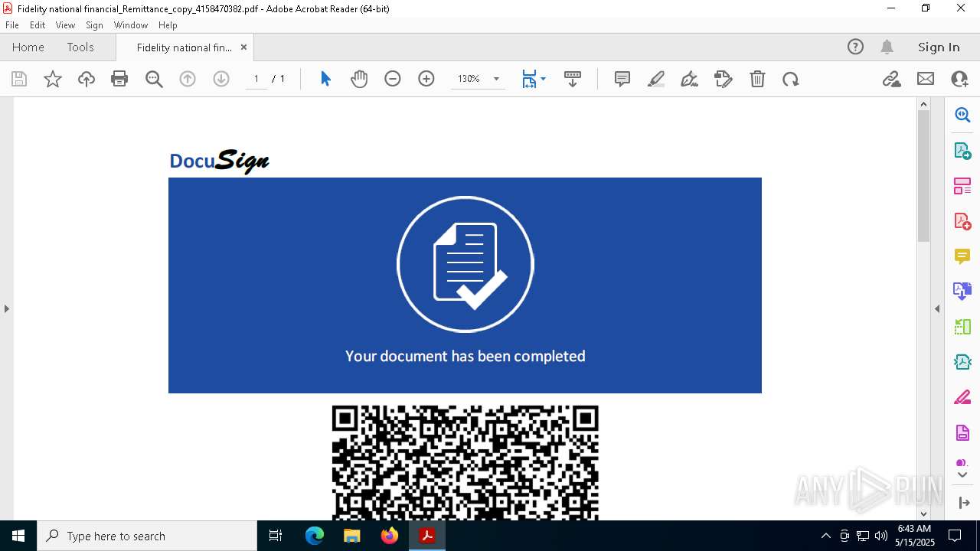The height and width of the screenshot is (551, 980).
Task: Open Comment tool in right pane
Action: (962, 256)
